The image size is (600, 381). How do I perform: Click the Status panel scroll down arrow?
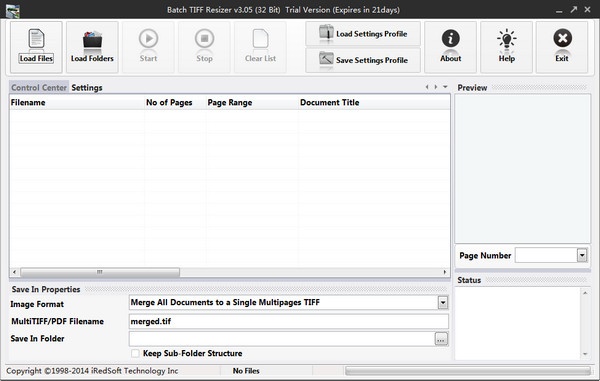pyautogui.click(x=585, y=354)
